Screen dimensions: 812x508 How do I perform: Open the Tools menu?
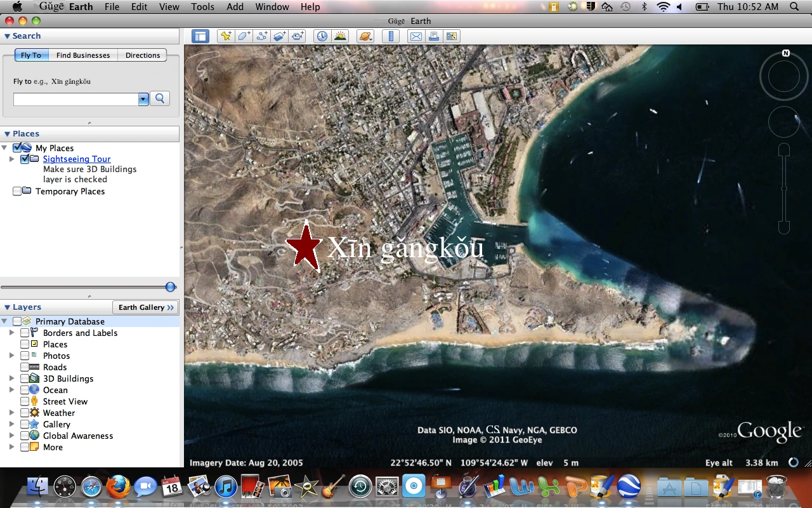[202, 7]
